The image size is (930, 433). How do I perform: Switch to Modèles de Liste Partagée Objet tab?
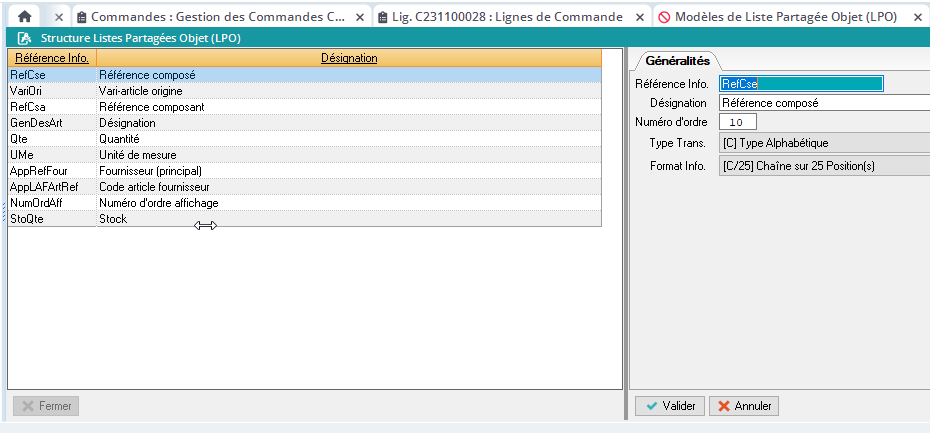point(785,18)
